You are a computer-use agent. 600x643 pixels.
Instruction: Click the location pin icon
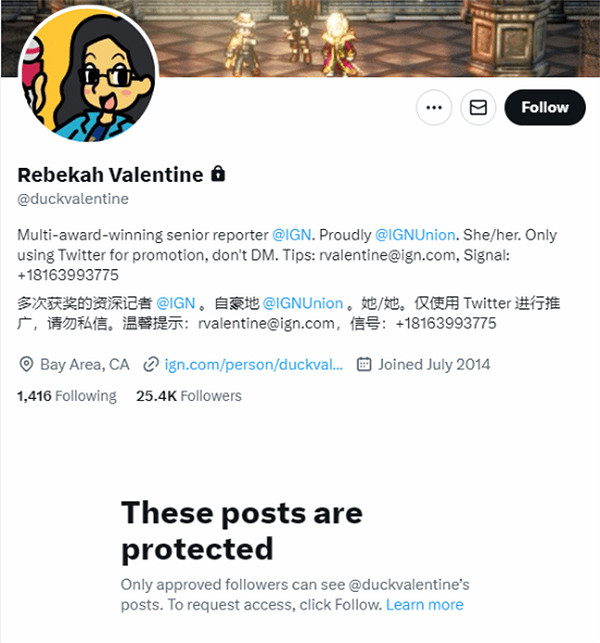(26, 364)
